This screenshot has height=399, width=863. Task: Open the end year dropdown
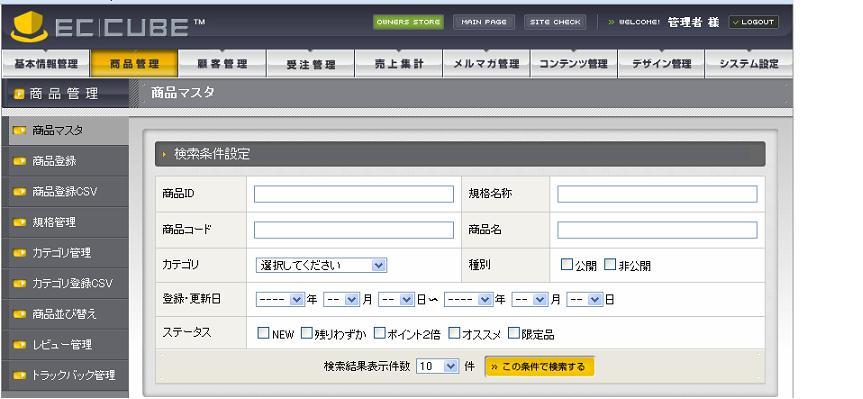(x=468, y=300)
